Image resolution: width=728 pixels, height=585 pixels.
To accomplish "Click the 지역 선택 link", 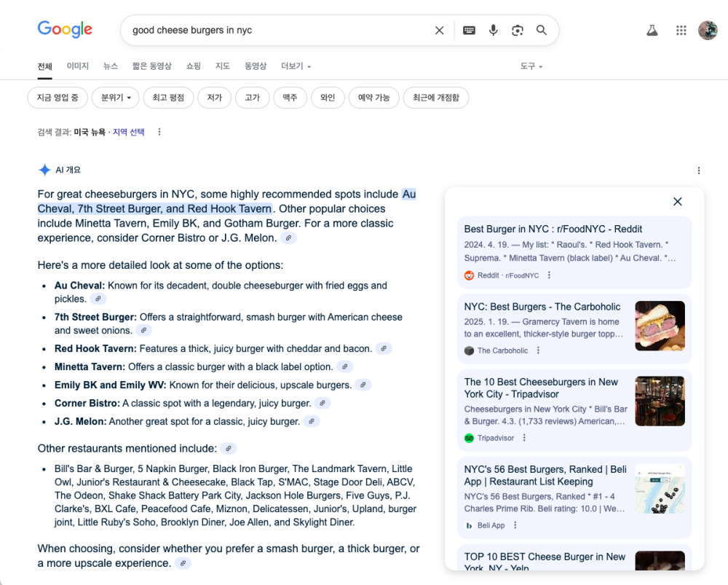I will pos(128,132).
